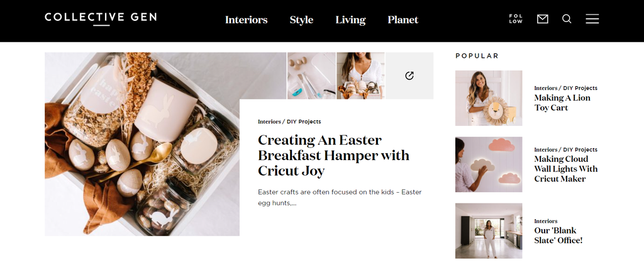Open the hamburger menu
This screenshot has width=644, height=262.
tap(592, 19)
